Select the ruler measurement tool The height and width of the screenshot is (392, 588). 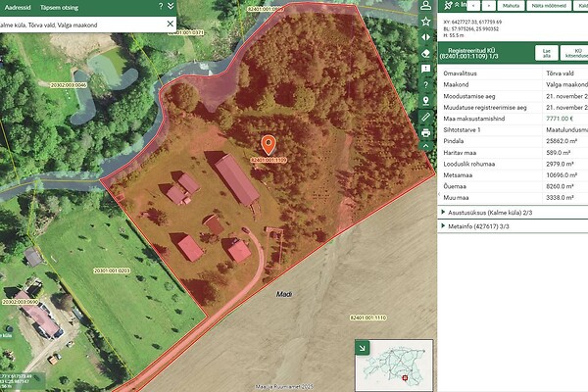[x=425, y=117]
